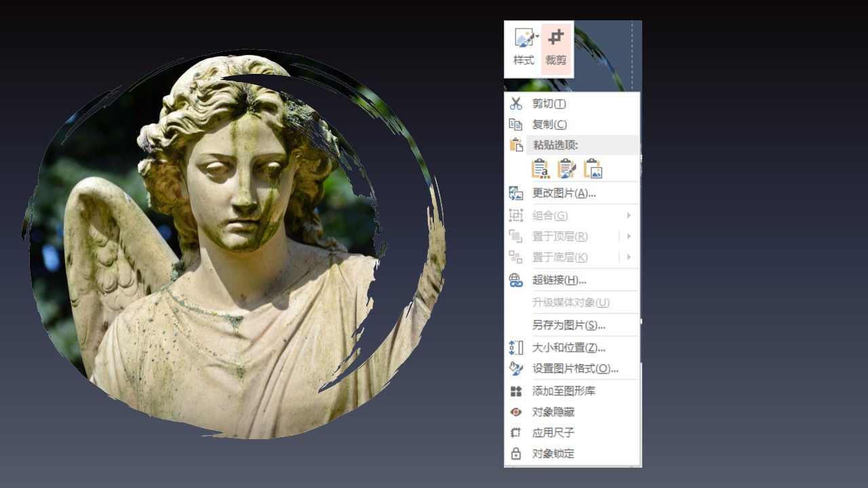Select the angel statue picture on slide
Viewport: 868px width, 488px height.
pyautogui.click(x=234, y=244)
